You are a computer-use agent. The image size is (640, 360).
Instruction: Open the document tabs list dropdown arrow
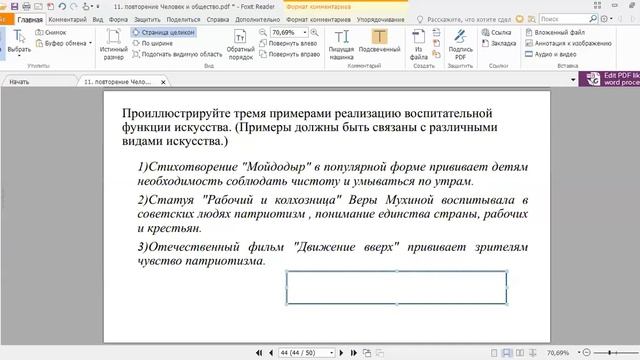coord(573,80)
